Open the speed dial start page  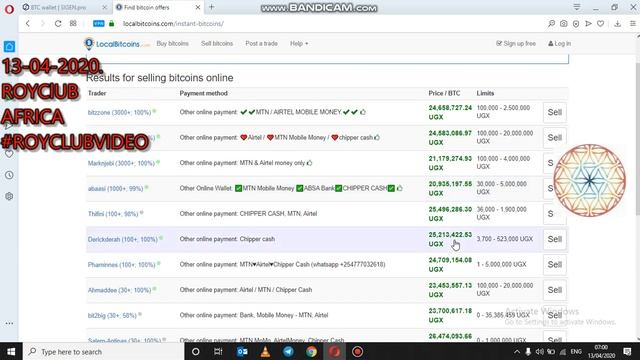point(73,24)
